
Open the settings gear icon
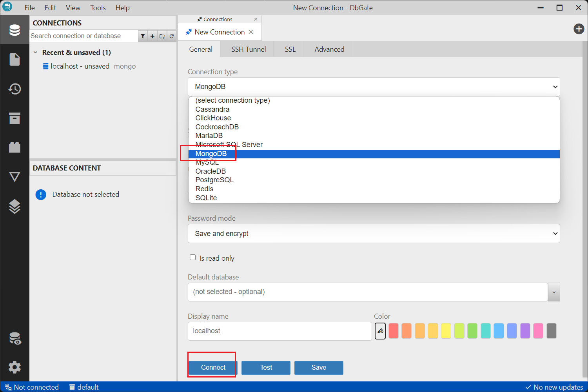click(15, 367)
